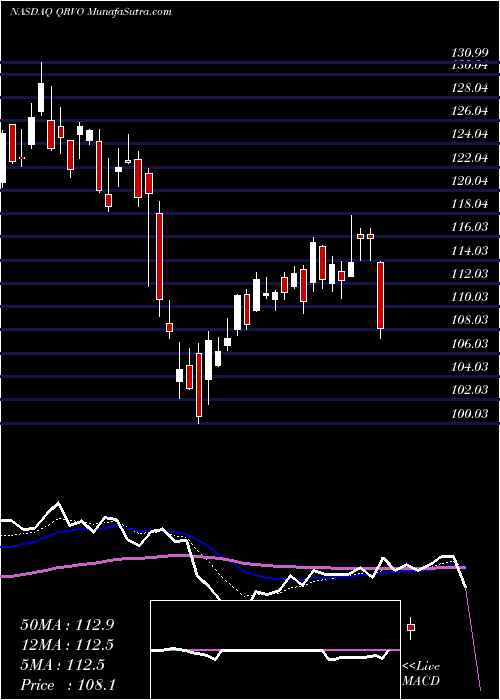
Task: Click the MACD inset chart panel
Action: pyautogui.click(x=275, y=650)
